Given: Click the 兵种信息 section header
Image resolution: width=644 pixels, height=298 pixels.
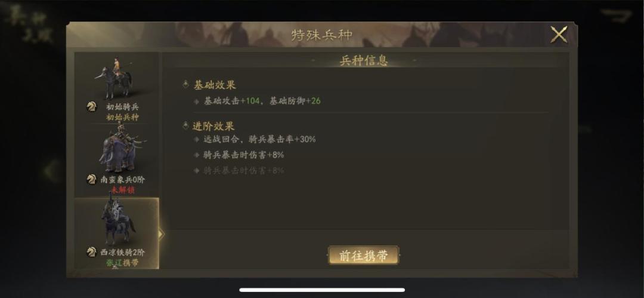Looking at the screenshot, I should pos(364,60).
